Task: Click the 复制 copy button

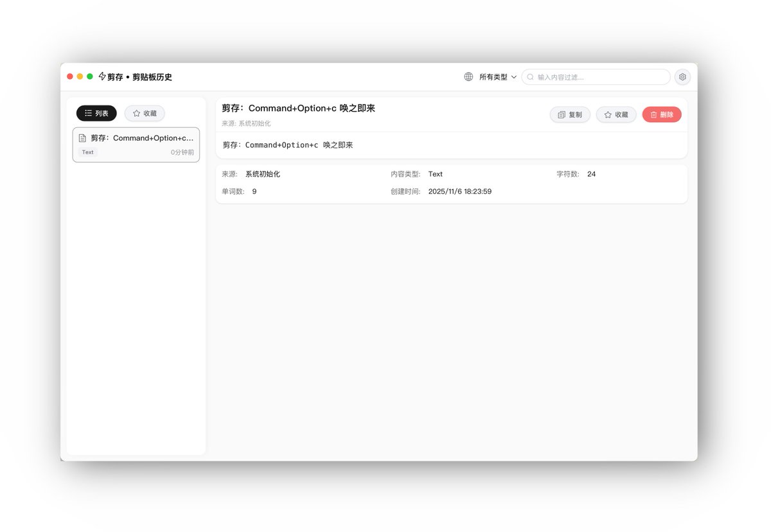Action: [x=570, y=114]
